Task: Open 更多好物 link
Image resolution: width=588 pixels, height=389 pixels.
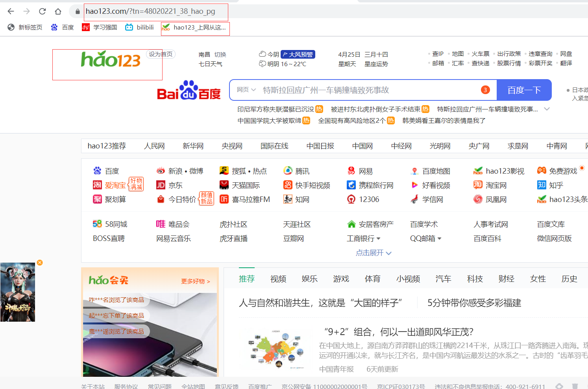Action: (x=196, y=281)
